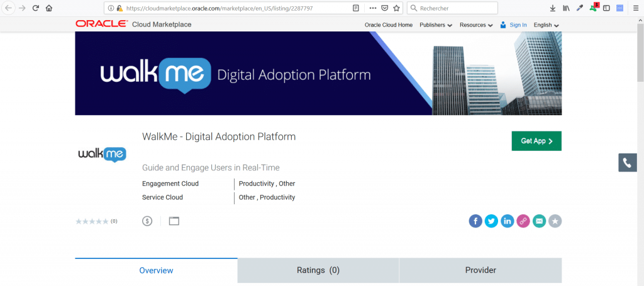Click 'Productivity , Other' category text

[x=267, y=184]
